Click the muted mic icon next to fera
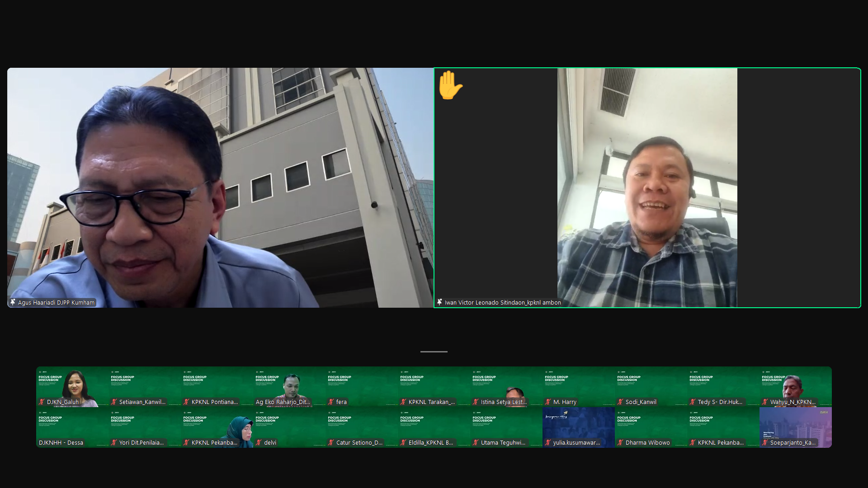Image resolution: width=868 pixels, height=488 pixels. pyautogui.click(x=331, y=402)
